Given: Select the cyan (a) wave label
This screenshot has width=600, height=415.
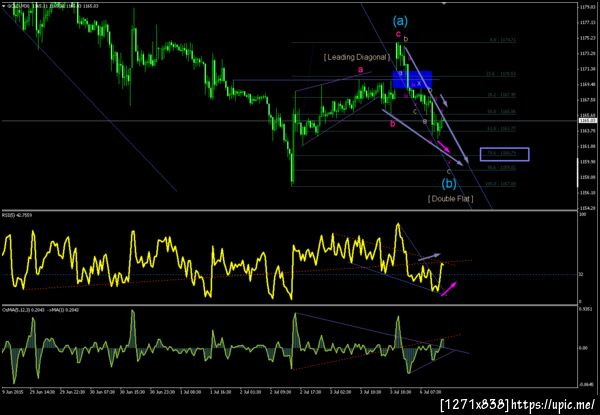Looking at the screenshot, I should coord(400,21).
